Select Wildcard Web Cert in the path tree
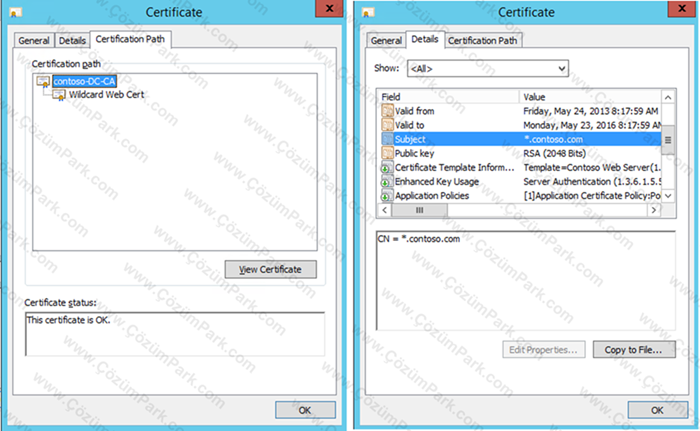Screen dimensions: 700x431 pos(106,95)
